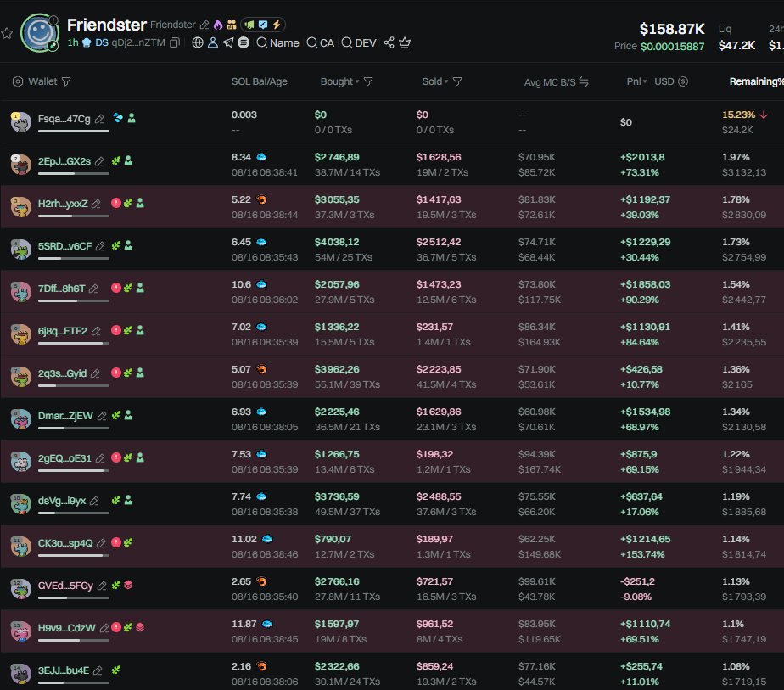Open wallet Fsqa...47Cg
The height and width of the screenshot is (690, 784).
64,119
